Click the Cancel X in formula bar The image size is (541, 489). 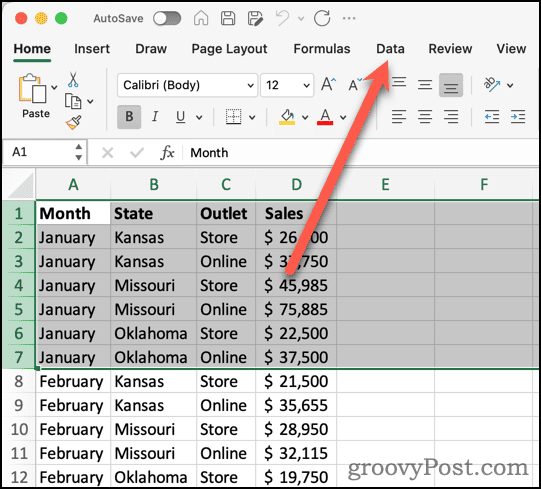[x=108, y=153]
